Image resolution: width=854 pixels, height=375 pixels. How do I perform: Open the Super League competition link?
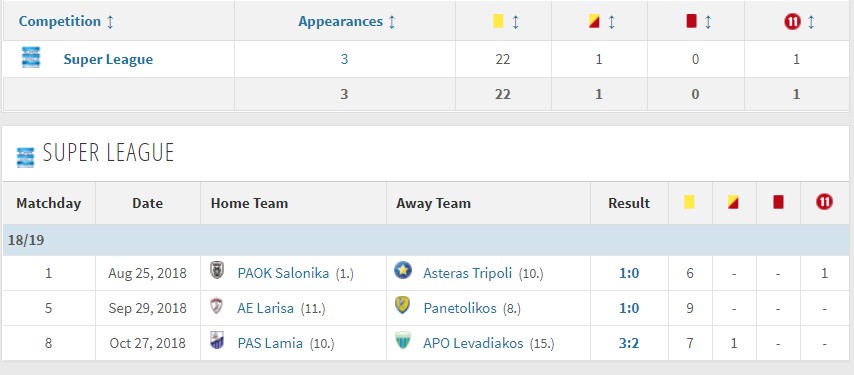(x=108, y=59)
